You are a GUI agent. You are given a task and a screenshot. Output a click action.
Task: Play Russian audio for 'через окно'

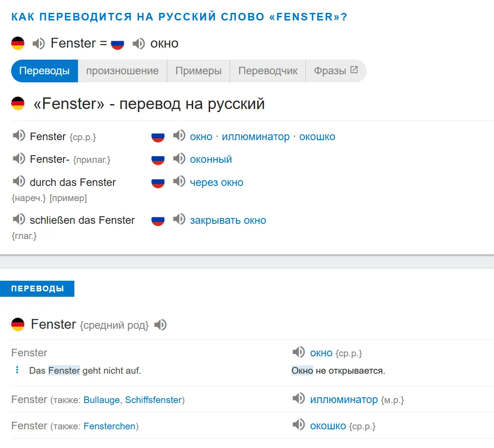(x=179, y=182)
